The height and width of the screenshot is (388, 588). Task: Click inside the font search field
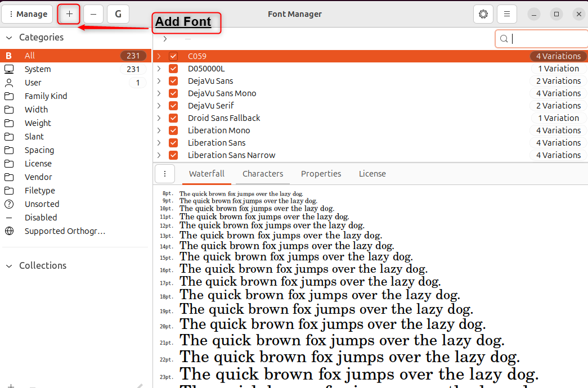pyautogui.click(x=540, y=39)
